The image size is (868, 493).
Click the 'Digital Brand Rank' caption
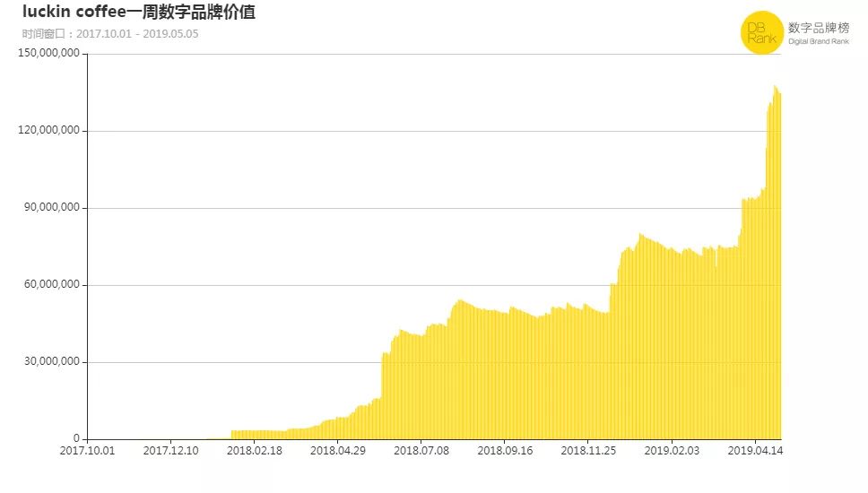tap(818, 41)
